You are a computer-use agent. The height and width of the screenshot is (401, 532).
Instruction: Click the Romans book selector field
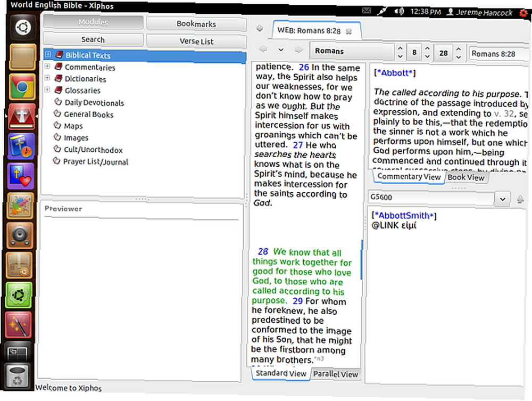353,51
